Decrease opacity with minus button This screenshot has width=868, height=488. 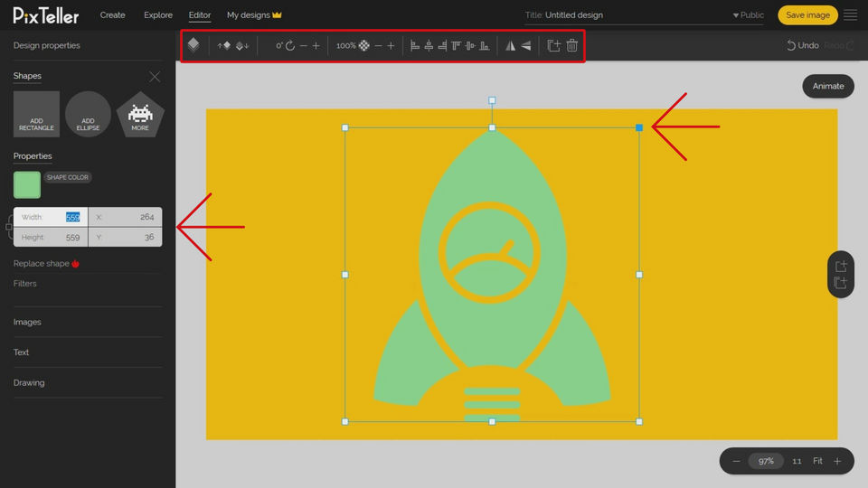coord(378,45)
